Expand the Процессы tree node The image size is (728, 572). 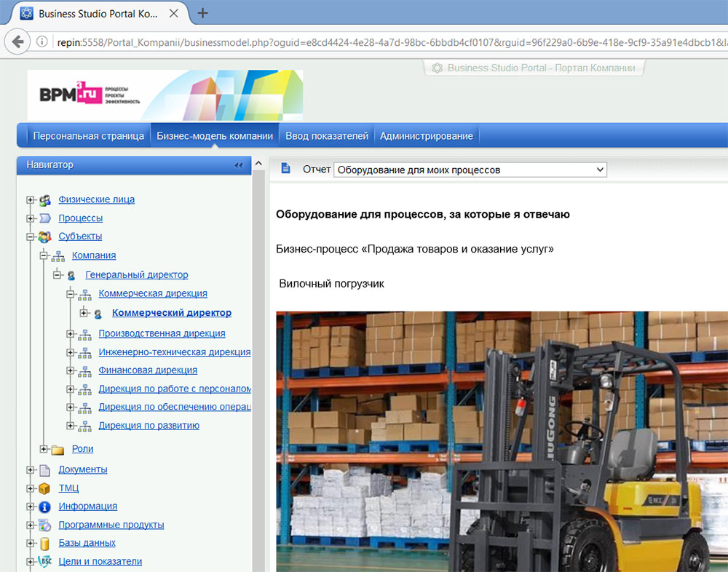point(30,218)
